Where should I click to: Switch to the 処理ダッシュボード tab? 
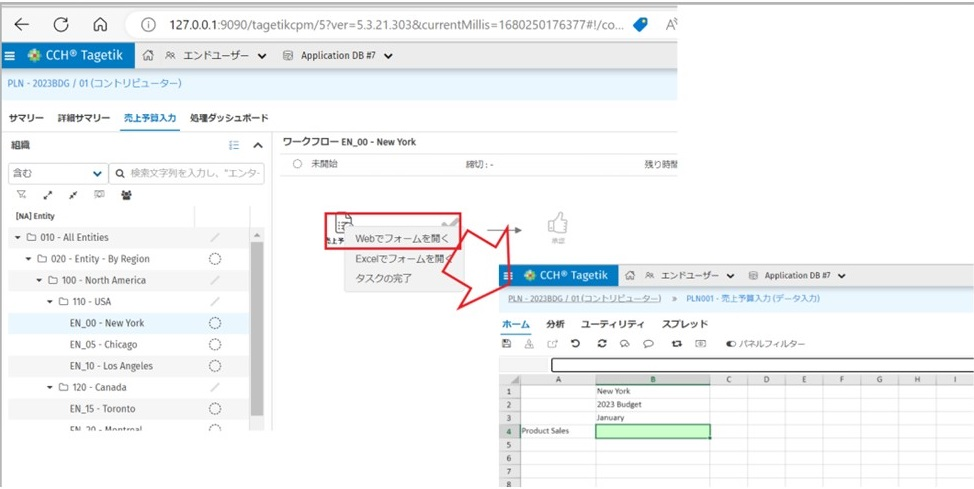[x=229, y=118]
